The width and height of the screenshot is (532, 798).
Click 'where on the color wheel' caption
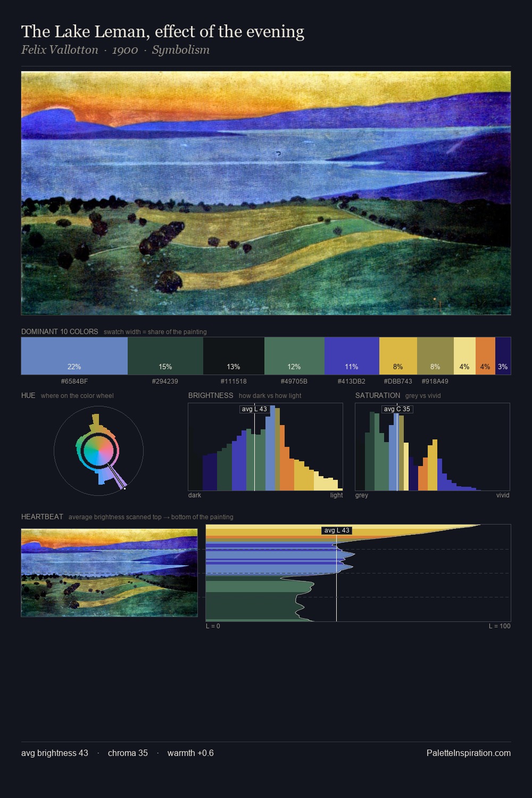(x=77, y=396)
